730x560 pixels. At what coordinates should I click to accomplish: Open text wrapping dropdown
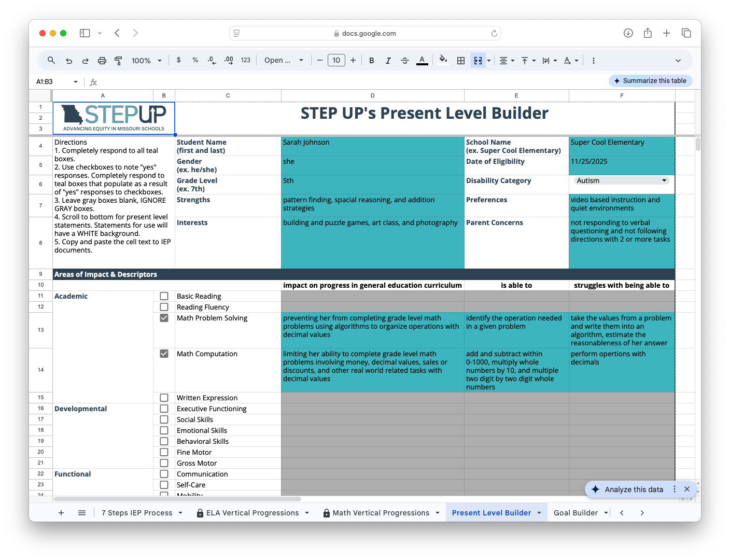coord(550,61)
